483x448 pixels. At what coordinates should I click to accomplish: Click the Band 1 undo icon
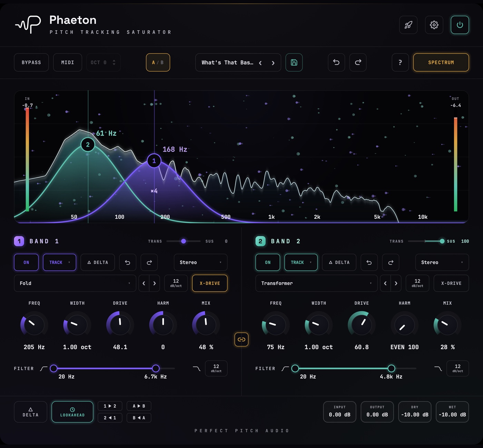pyautogui.click(x=128, y=262)
